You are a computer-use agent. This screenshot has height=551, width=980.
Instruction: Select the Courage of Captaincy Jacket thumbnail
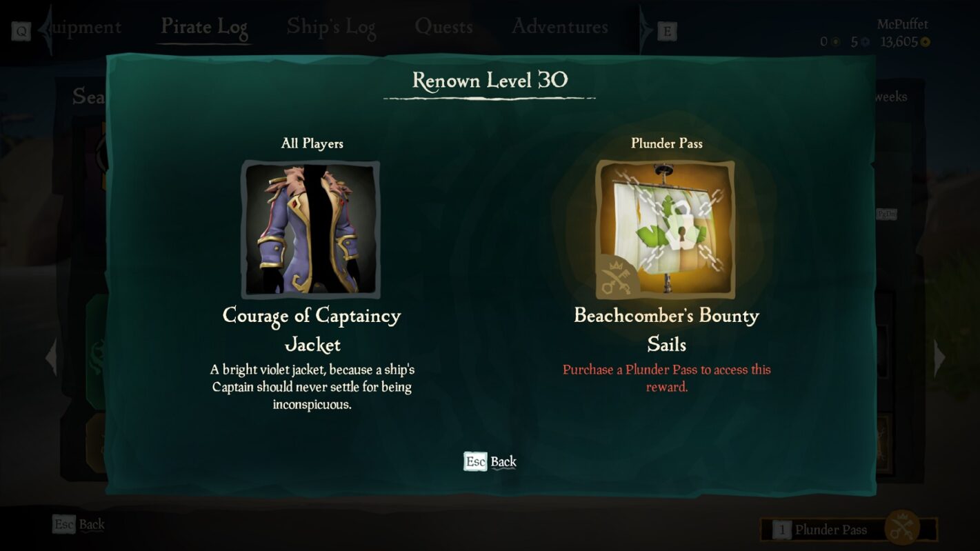click(310, 229)
